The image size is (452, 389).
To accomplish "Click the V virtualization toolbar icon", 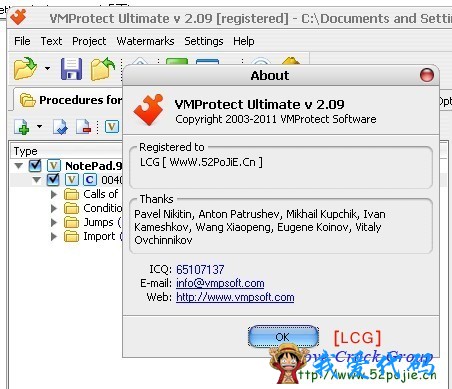I will click(x=112, y=127).
